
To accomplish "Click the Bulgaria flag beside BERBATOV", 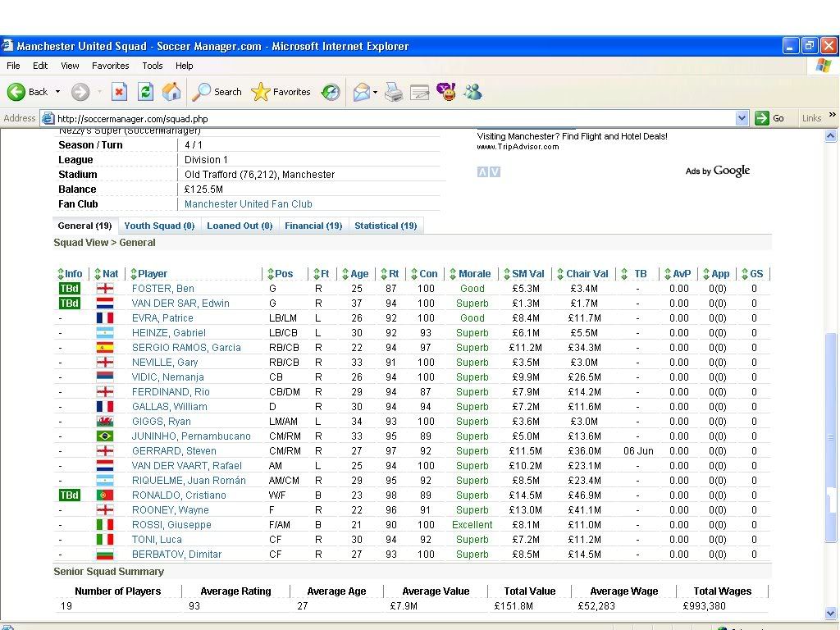I will click(104, 555).
